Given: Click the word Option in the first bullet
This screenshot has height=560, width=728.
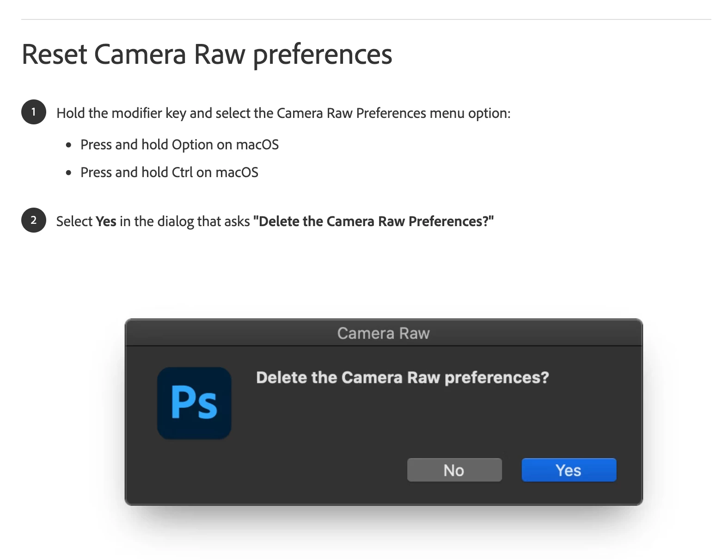Looking at the screenshot, I should pyautogui.click(x=192, y=145).
